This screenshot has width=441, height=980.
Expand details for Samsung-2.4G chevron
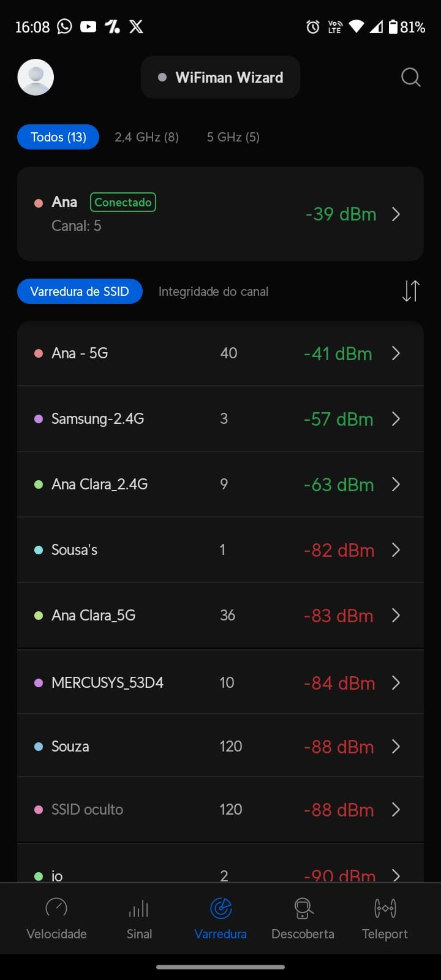396,419
